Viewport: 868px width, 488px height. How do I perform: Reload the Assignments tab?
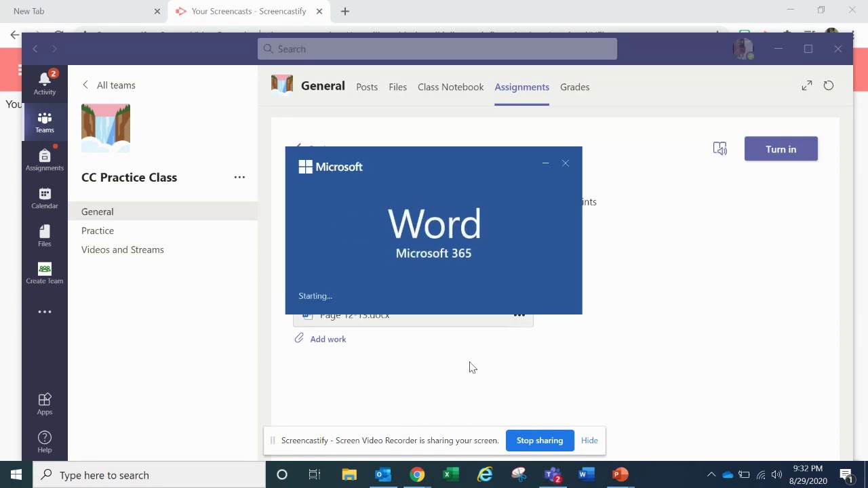point(829,85)
